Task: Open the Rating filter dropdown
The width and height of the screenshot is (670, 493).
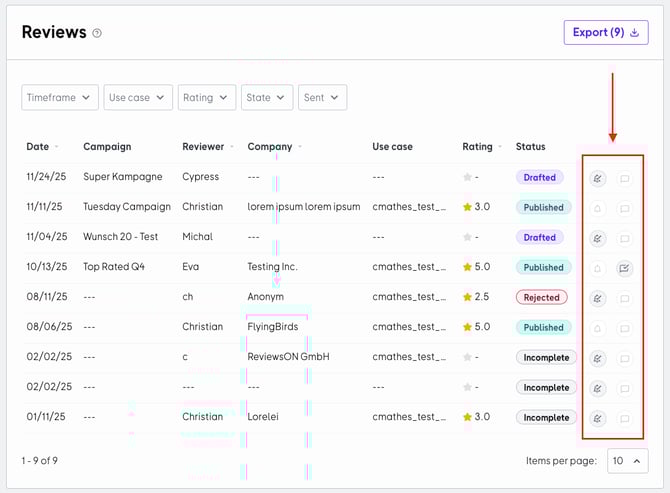Action: coord(207,98)
